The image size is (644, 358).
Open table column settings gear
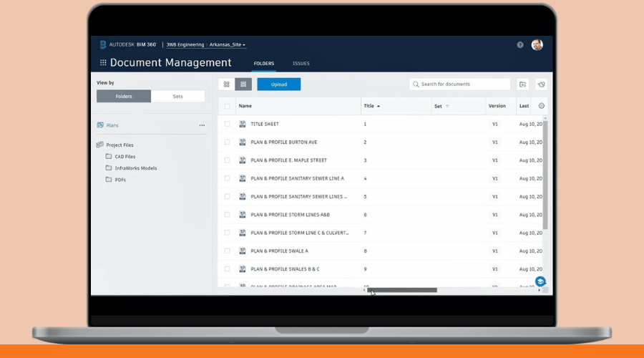541,106
